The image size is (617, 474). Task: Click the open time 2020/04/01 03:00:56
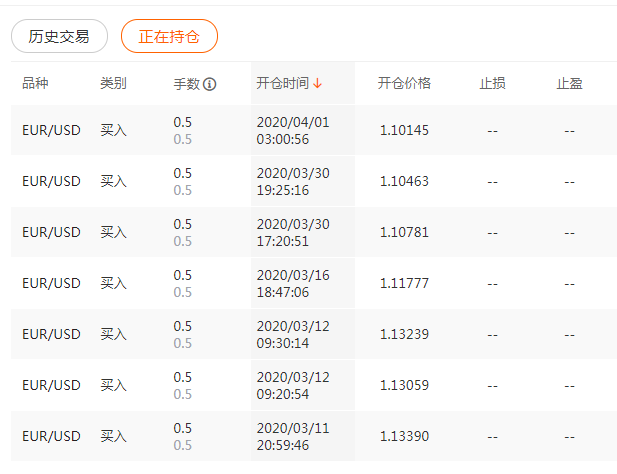tap(293, 131)
